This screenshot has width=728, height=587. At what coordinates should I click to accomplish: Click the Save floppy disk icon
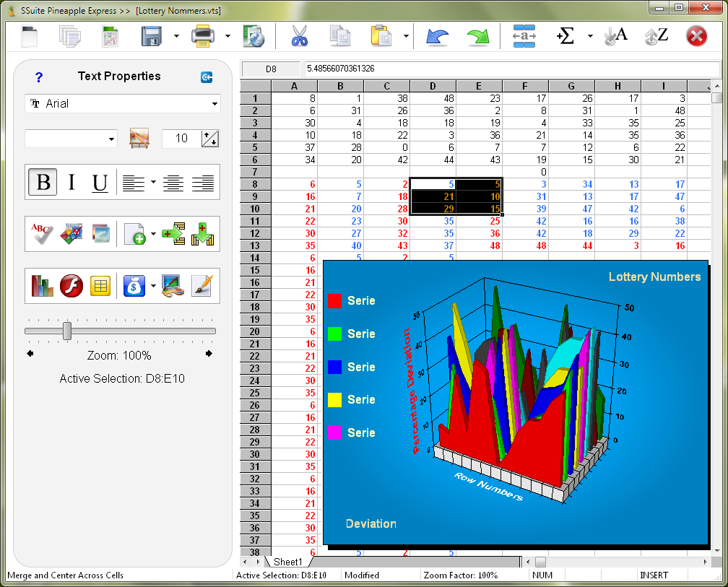[152, 35]
